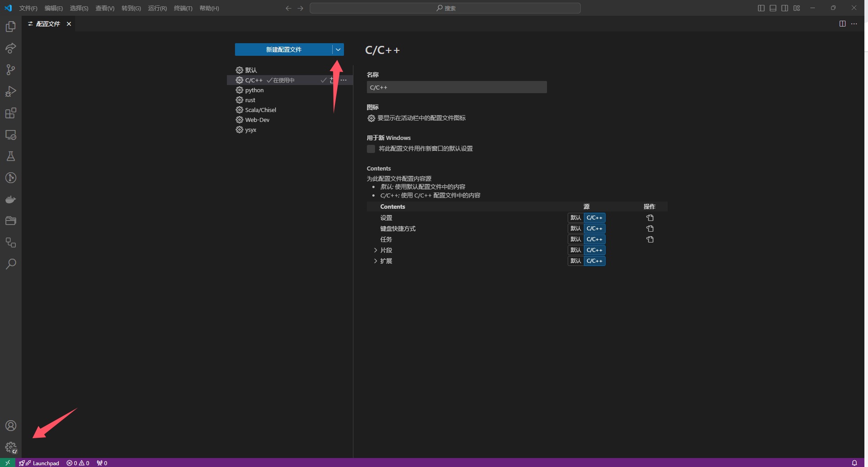Select the rust profile
The width and height of the screenshot is (868, 467).
pos(290,100)
